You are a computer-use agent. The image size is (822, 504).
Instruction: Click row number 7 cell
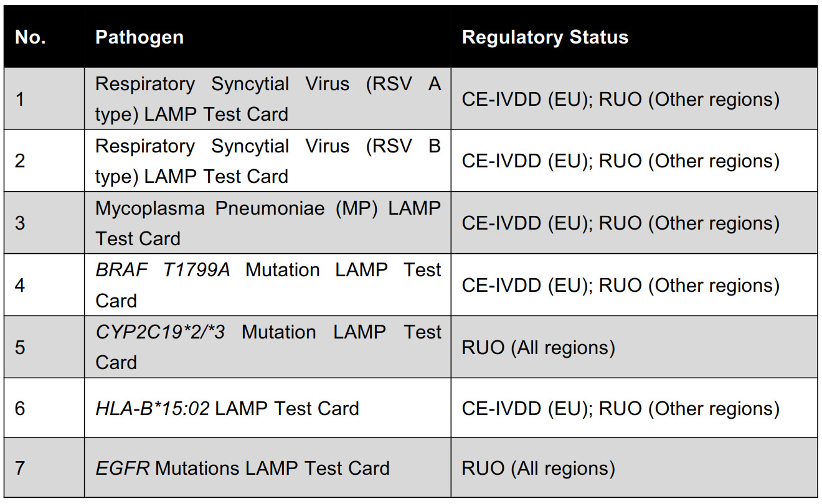(x=20, y=468)
